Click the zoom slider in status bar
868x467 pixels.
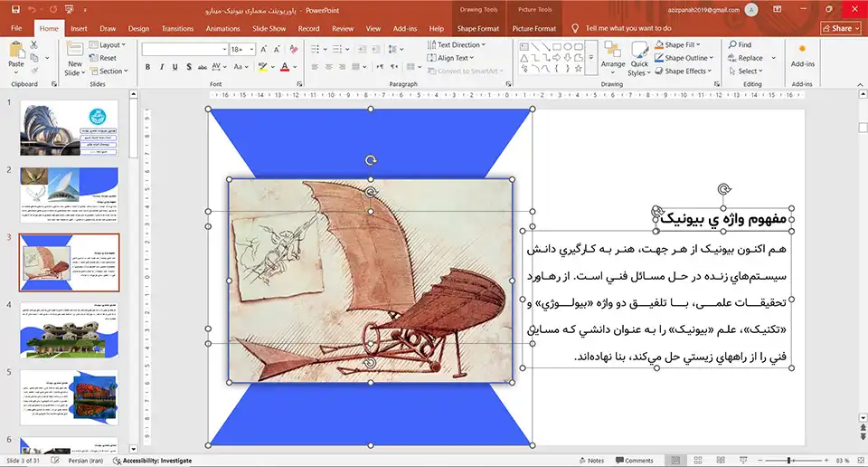click(x=790, y=461)
